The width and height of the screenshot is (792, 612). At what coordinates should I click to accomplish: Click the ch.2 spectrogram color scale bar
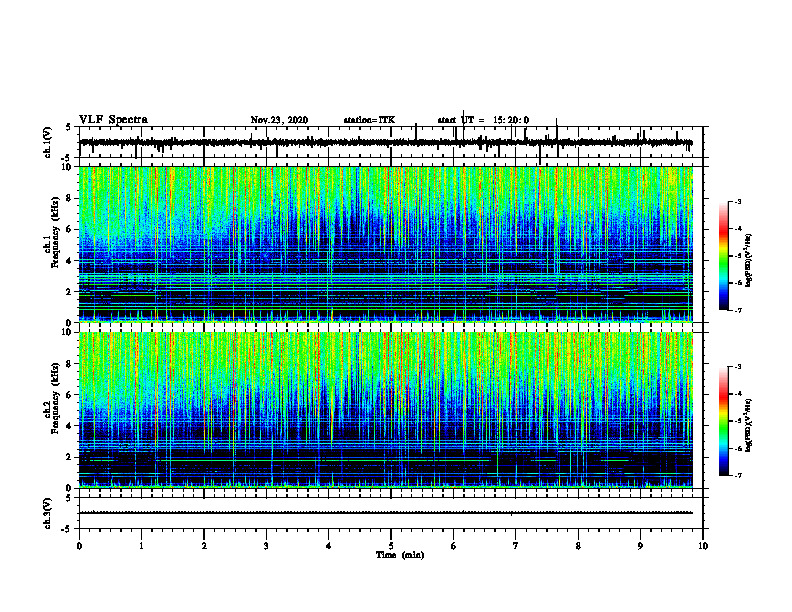tap(723, 421)
